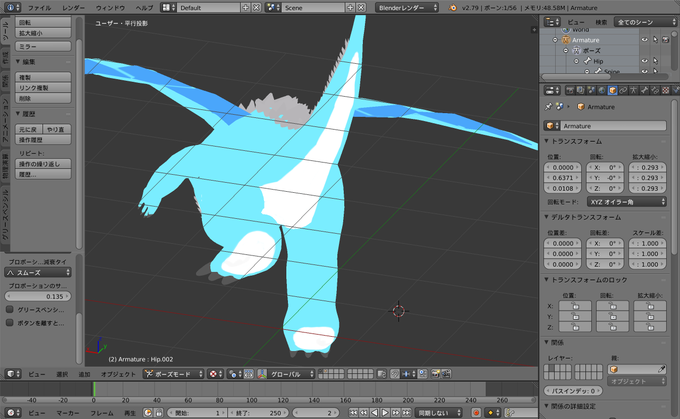
Task: Toggle selectability arrow of Hip bone
Action: click(655, 61)
